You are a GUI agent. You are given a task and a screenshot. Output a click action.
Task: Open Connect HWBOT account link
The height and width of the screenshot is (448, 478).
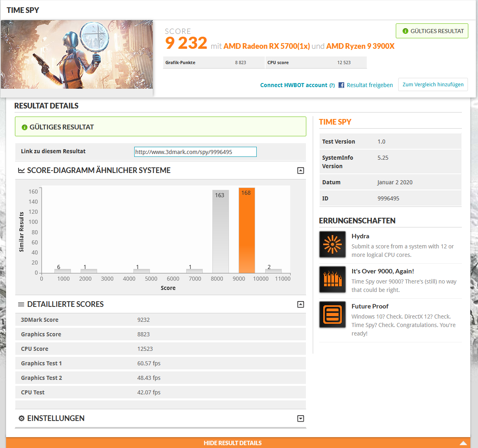pos(293,85)
